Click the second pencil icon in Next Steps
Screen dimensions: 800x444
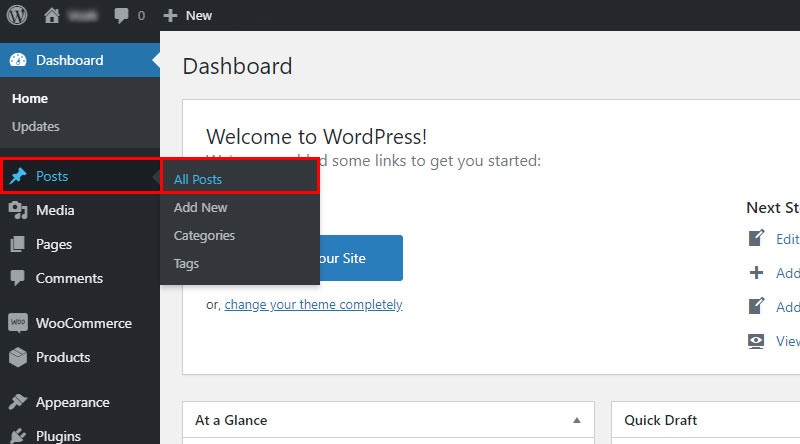(x=757, y=306)
